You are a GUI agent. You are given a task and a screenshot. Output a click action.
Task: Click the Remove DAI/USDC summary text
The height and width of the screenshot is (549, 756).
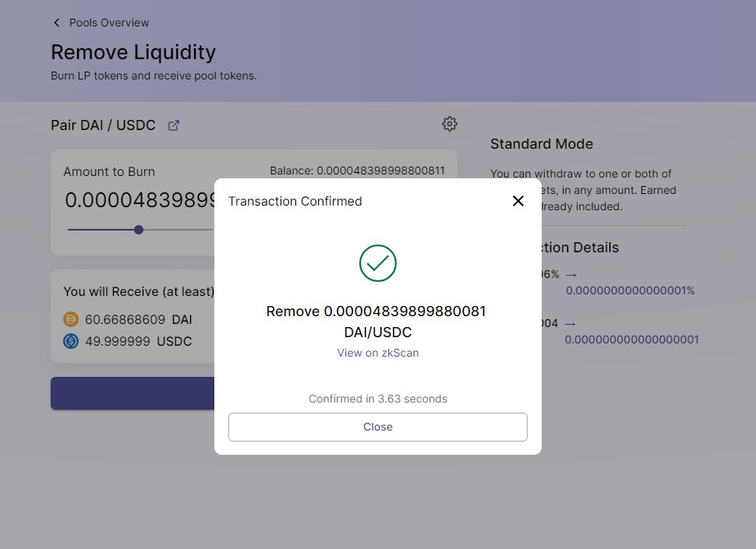point(377,321)
